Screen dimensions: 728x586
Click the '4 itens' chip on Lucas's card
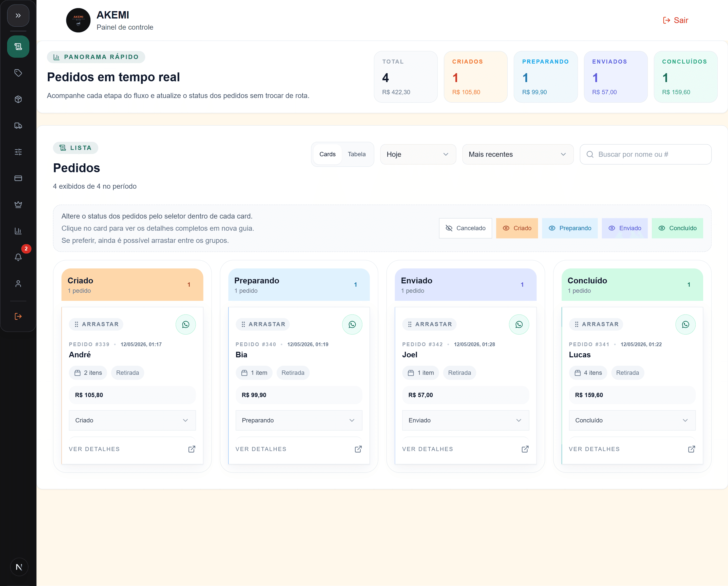[x=588, y=373]
